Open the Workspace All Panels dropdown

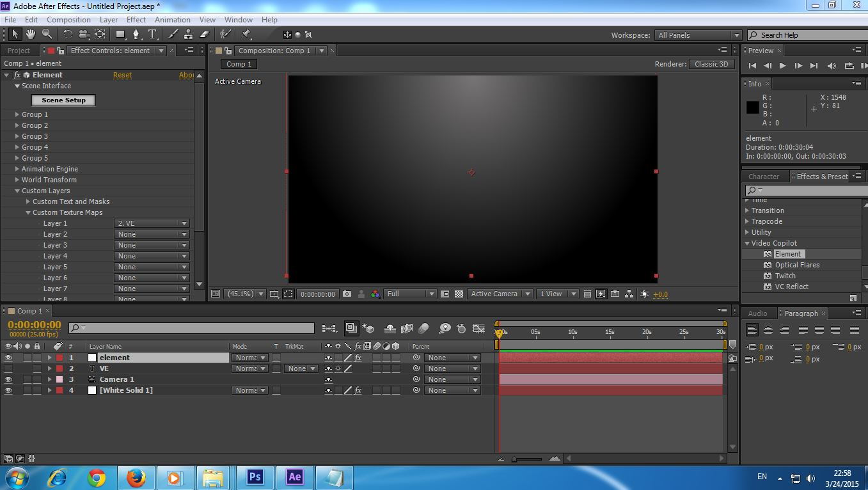698,35
